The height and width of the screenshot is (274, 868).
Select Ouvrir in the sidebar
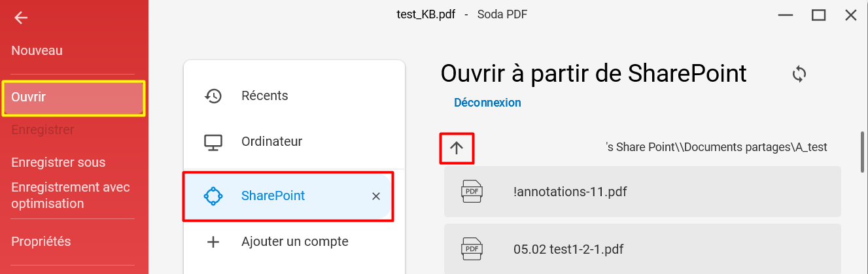tap(73, 98)
